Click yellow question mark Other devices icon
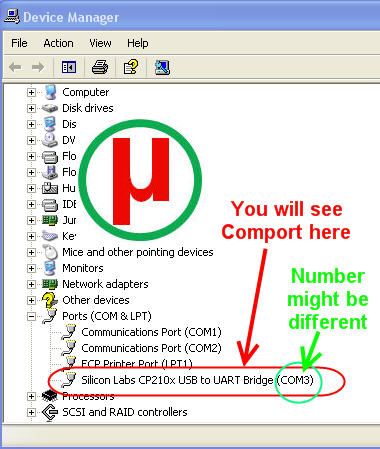The width and height of the screenshot is (380, 449). coord(50,300)
